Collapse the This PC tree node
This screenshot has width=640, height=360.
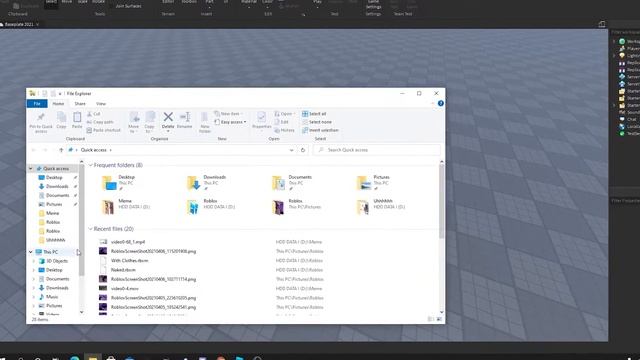tap(31, 252)
